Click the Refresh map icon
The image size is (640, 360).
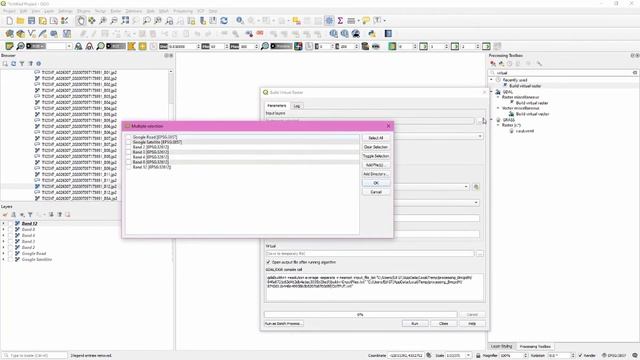(x=224, y=20)
